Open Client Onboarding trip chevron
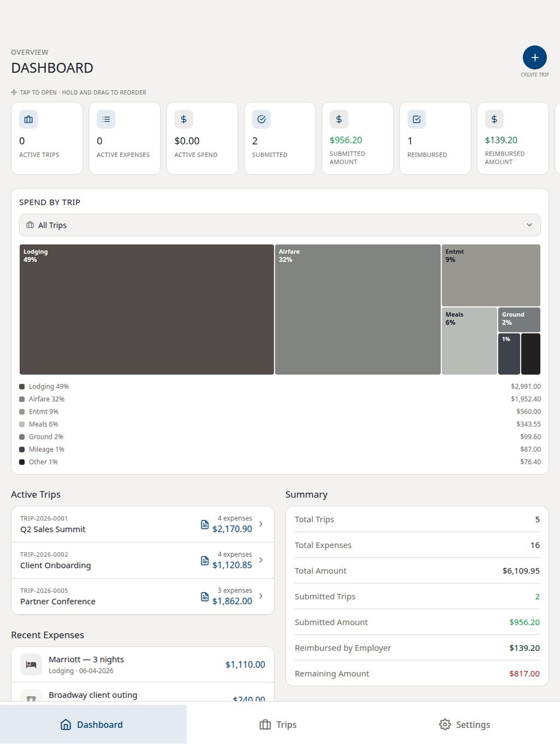The height and width of the screenshot is (747, 560). click(x=261, y=560)
